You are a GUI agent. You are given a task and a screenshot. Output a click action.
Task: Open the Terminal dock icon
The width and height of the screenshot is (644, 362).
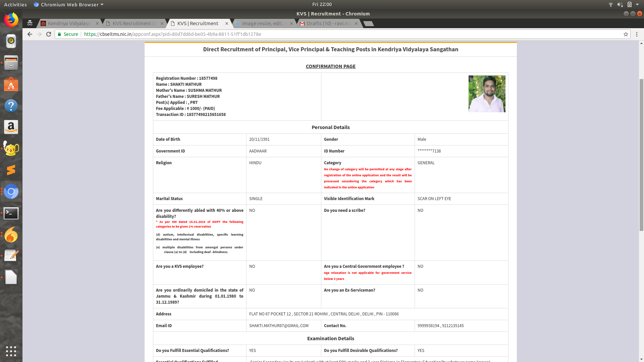11,213
